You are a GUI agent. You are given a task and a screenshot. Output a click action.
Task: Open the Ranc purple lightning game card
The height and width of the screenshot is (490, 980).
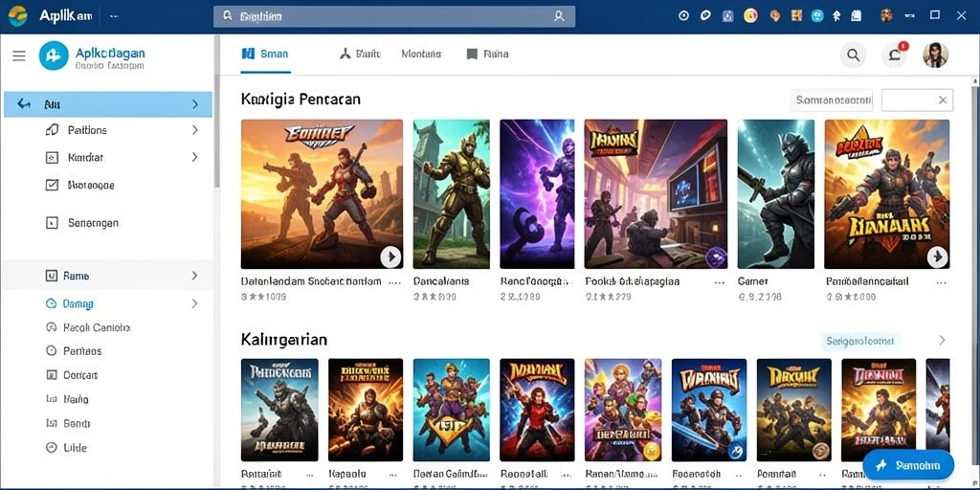tap(537, 193)
